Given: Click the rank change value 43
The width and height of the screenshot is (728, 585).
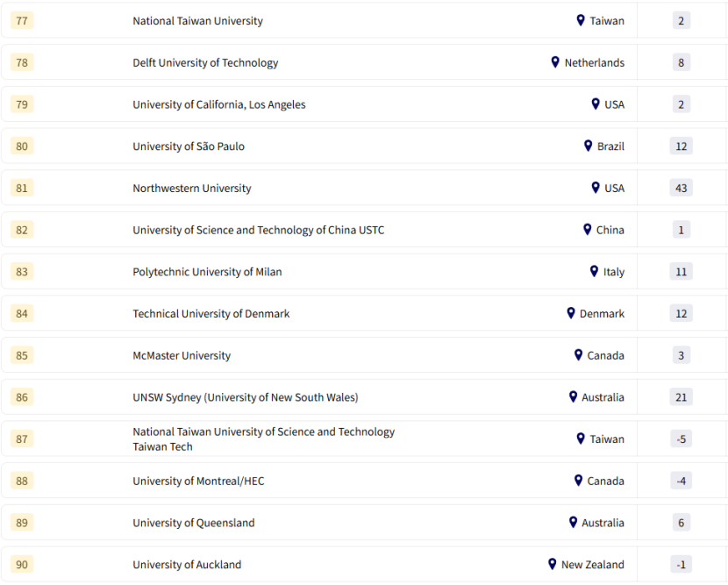Looking at the screenshot, I should (681, 188).
